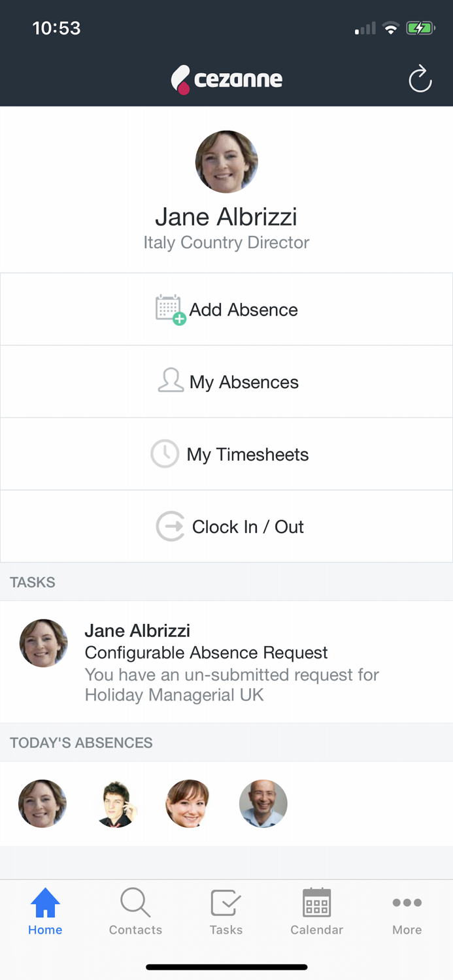Click the Add Absence calendar icon
This screenshot has width=453, height=980.
(170, 309)
